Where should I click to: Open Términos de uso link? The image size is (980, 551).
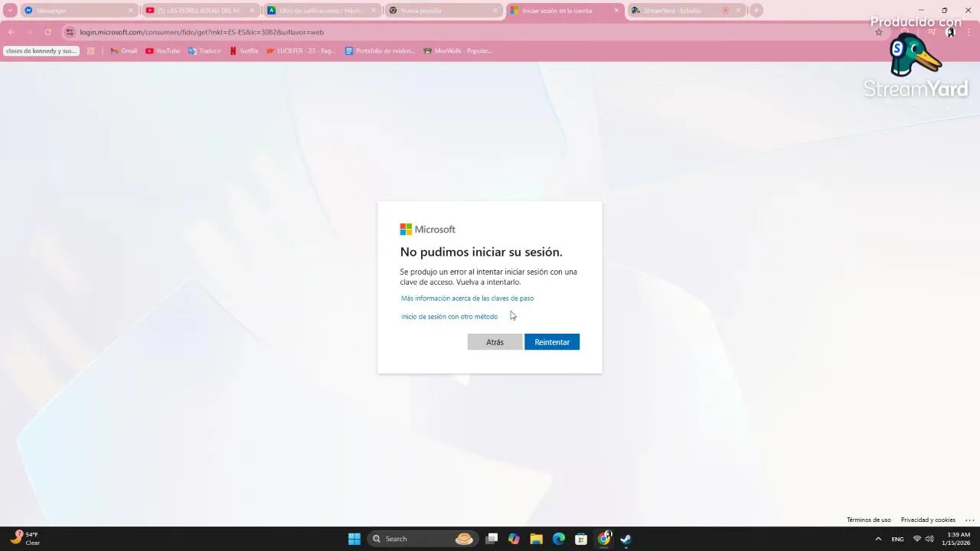868,520
